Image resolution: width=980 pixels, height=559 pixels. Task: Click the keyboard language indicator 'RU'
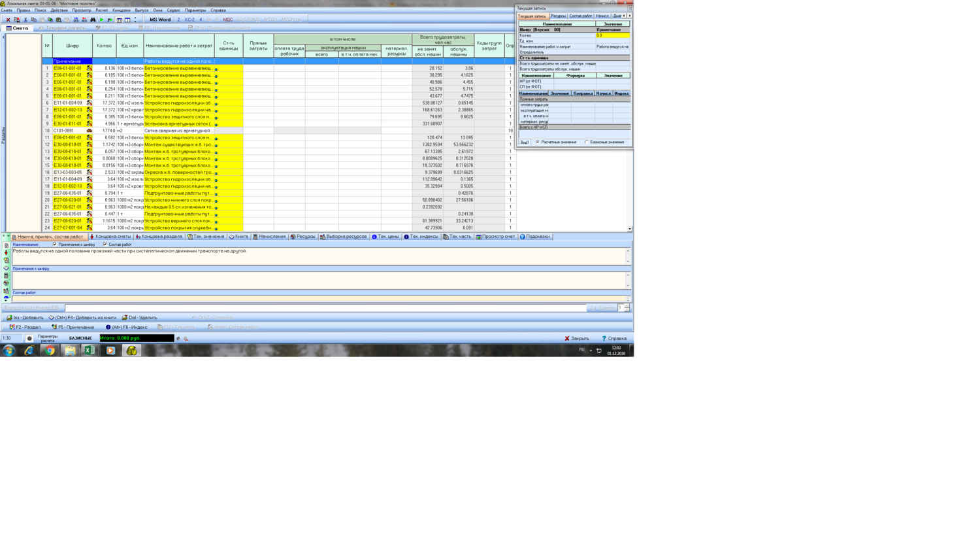581,350
